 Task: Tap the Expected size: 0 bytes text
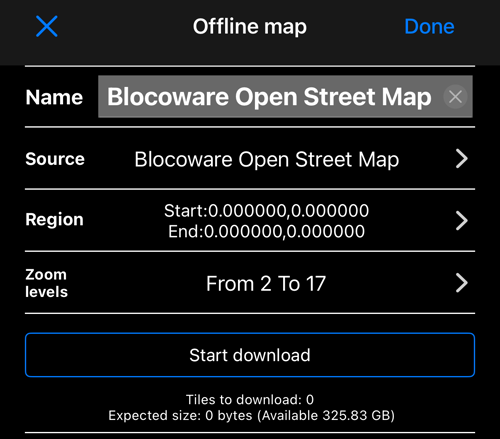click(x=180, y=416)
